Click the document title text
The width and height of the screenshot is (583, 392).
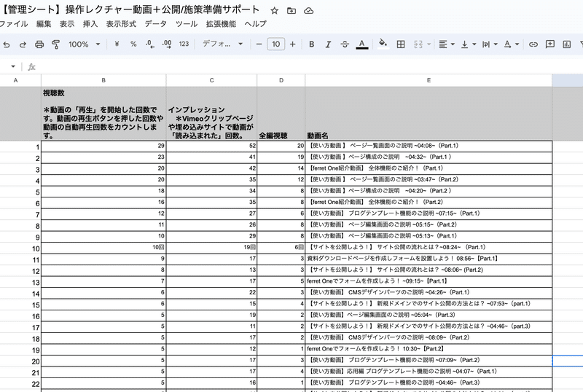tap(130, 9)
